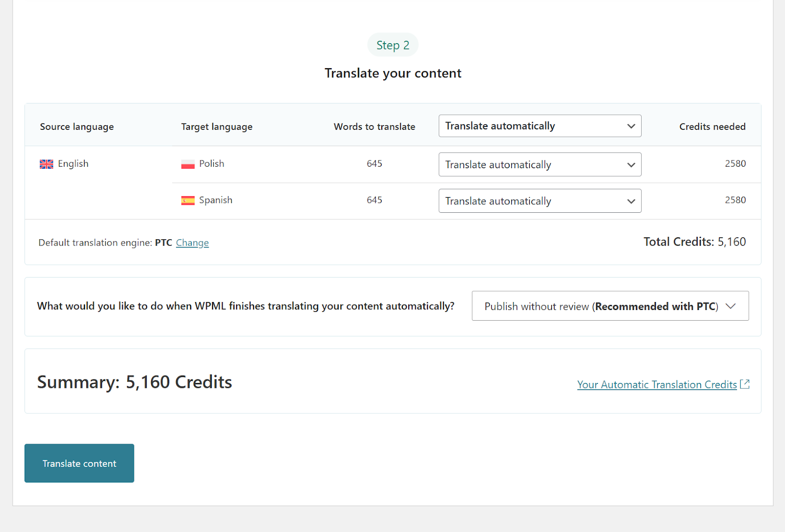This screenshot has height=532, width=785.
Task: Click the Summary 5,160 Credits heading
Action: (x=134, y=382)
